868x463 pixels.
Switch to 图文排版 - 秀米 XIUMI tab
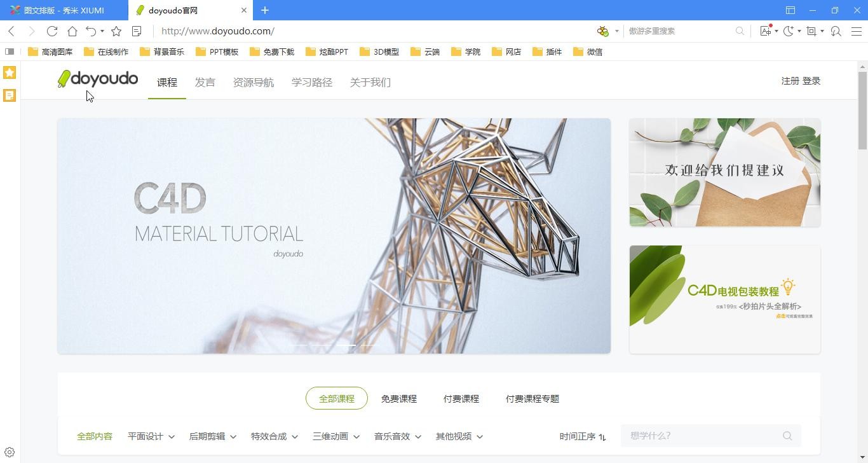click(64, 10)
